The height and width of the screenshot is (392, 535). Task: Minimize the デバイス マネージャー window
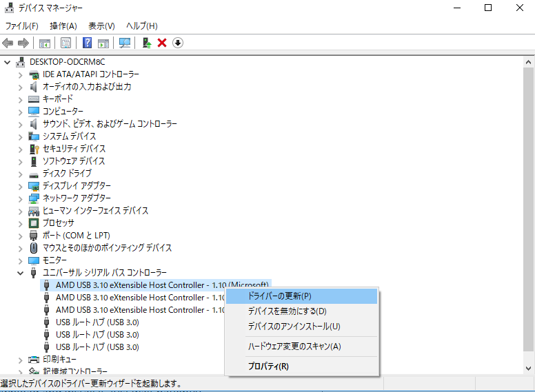[x=457, y=8]
